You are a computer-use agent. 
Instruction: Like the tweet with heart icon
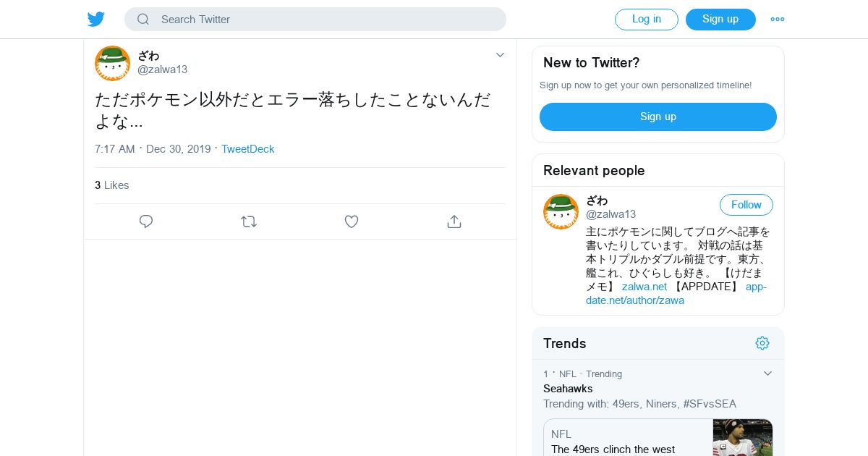(x=352, y=221)
